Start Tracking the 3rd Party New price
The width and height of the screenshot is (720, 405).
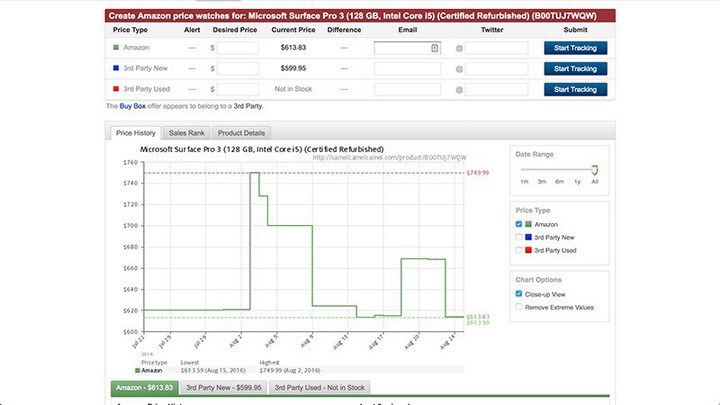tap(575, 68)
